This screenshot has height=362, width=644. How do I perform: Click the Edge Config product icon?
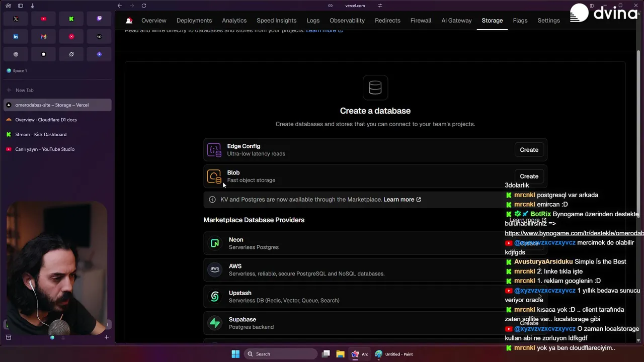(x=214, y=150)
